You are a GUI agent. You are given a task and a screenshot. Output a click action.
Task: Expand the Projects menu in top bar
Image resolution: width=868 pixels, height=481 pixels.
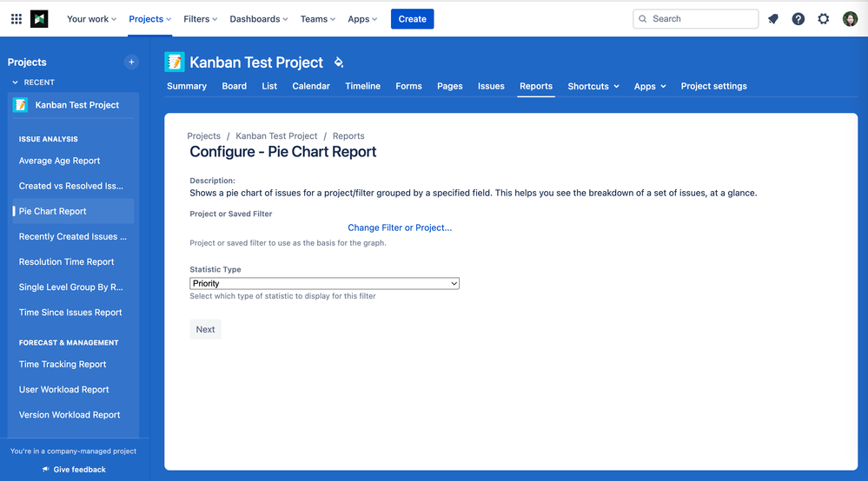tap(150, 19)
